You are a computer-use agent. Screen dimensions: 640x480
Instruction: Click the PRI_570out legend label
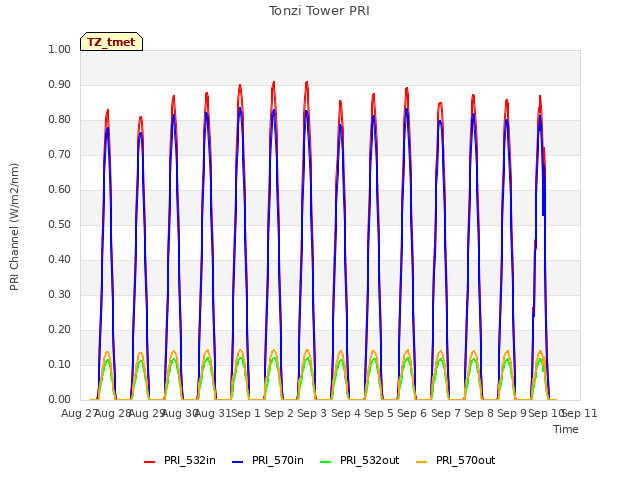coord(465,460)
